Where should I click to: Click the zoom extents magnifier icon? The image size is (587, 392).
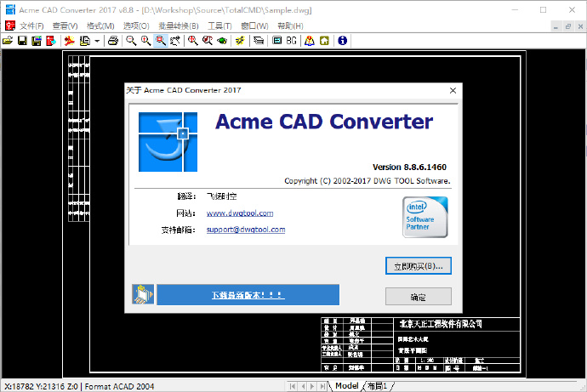193,41
